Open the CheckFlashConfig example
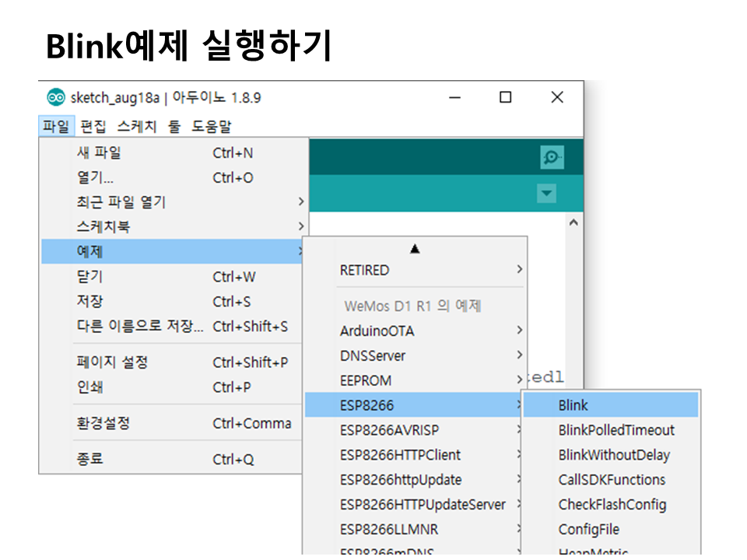 pos(612,504)
